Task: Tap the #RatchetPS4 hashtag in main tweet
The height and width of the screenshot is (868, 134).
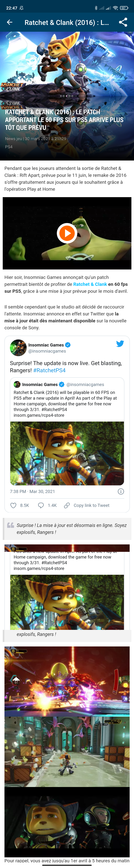Action: [49, 370]
